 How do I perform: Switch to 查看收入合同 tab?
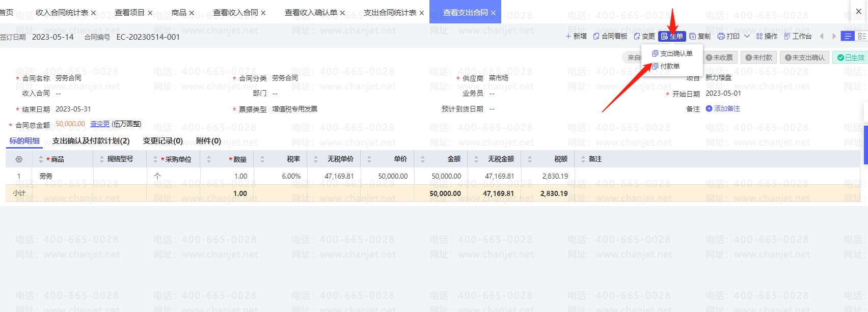click(x=235, y=12)
